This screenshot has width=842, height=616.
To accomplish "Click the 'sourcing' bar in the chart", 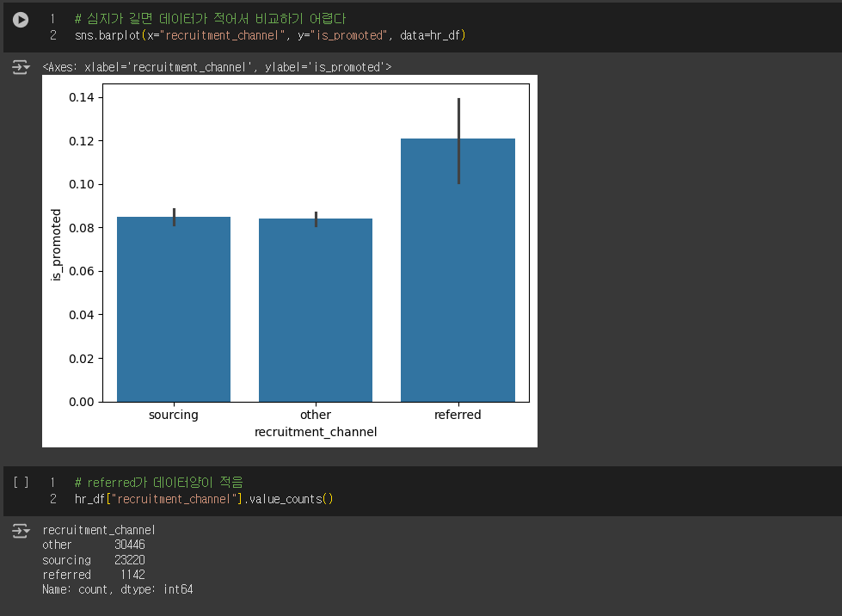I will [x=174, y=310].
